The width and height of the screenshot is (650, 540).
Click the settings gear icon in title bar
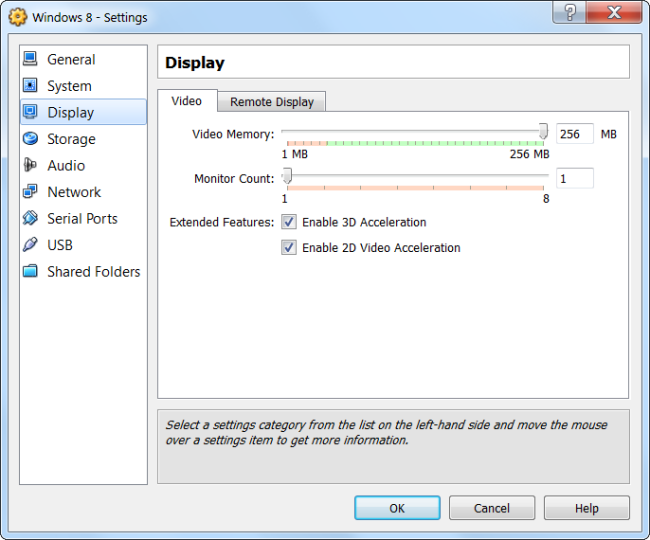(x=18, y=17)
